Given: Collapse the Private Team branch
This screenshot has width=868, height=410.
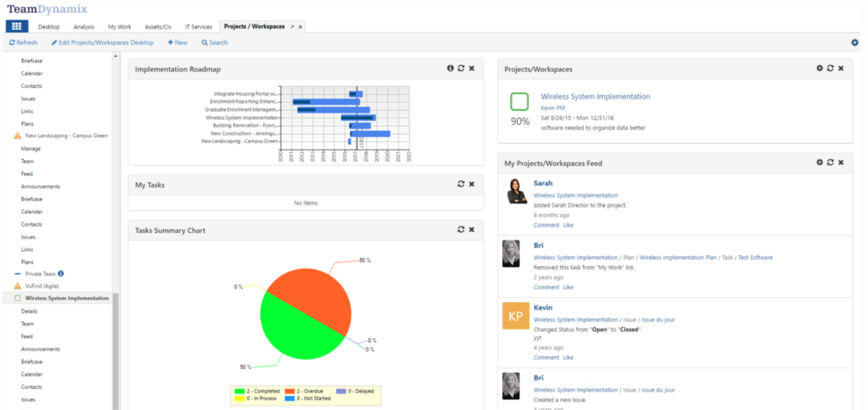Looking at the screenshot, I should [16, 273].
